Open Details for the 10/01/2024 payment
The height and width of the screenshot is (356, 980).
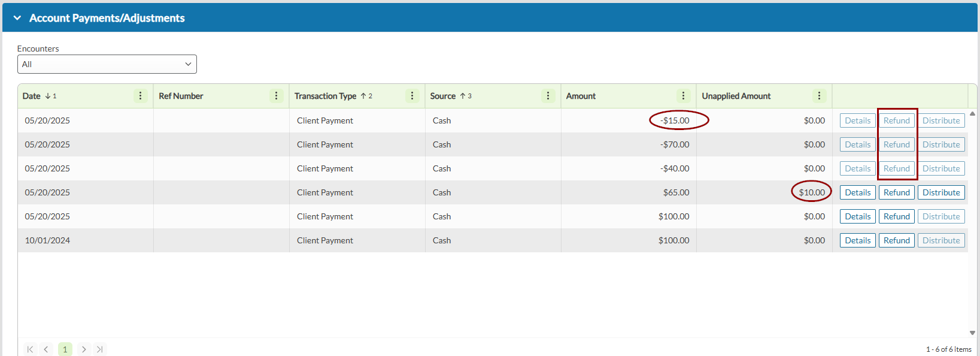pyautogui.click(x=858, y=240)
